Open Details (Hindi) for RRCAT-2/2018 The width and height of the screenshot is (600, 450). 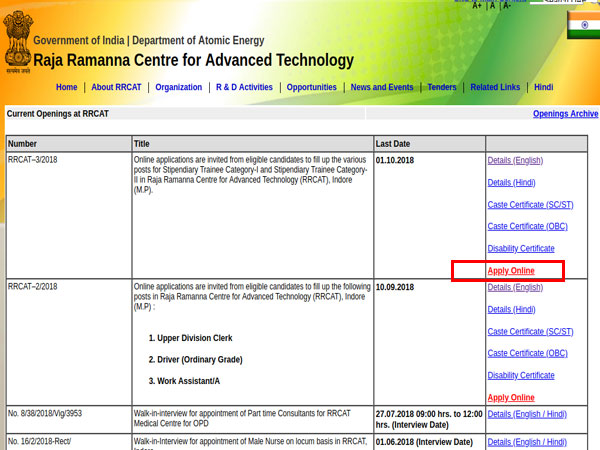pyautogui.click(x=511, y=310)
